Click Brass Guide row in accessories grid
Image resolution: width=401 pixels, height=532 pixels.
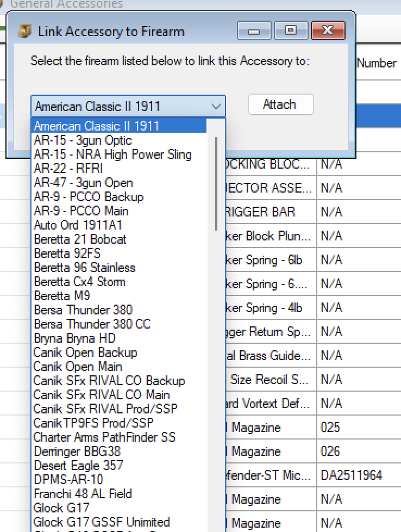[x=271, y=356]
